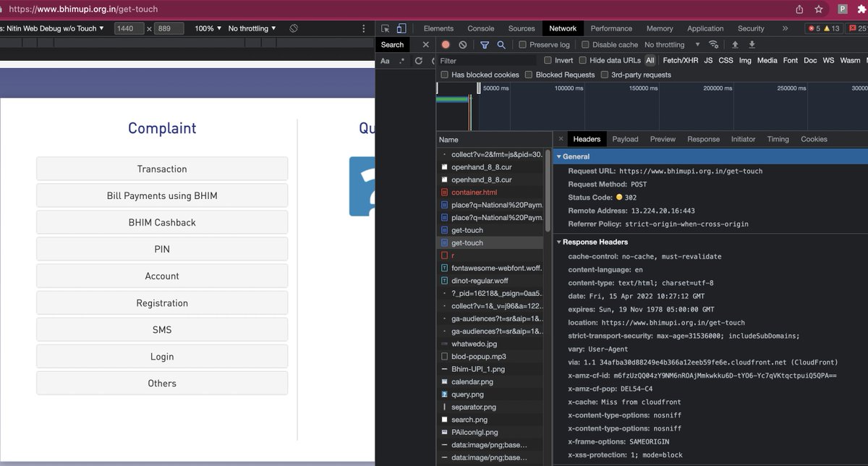Open the 100% zoom dropdown

[x=208, y=28]
